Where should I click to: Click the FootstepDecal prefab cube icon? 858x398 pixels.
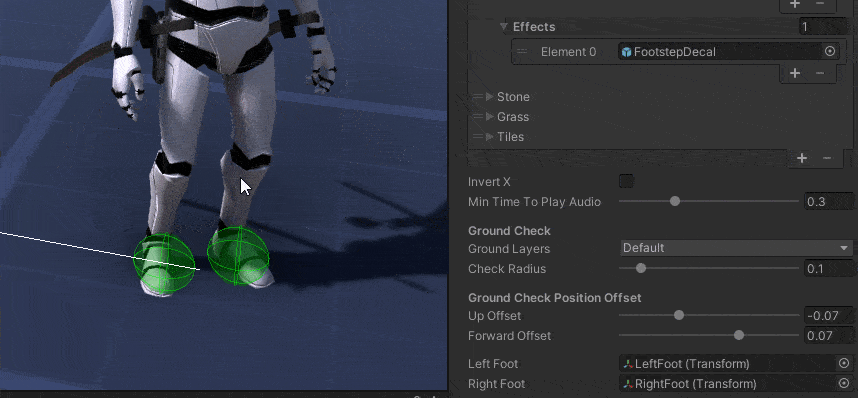[x=627, y=52]
